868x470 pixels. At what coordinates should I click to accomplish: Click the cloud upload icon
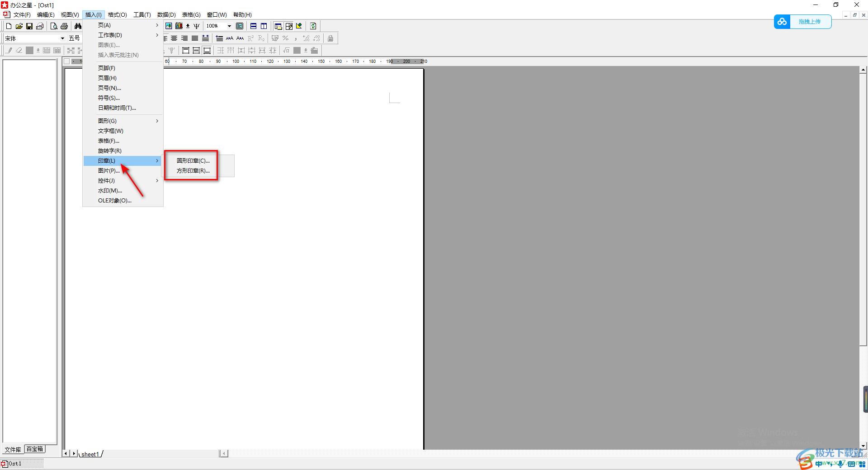782,22
